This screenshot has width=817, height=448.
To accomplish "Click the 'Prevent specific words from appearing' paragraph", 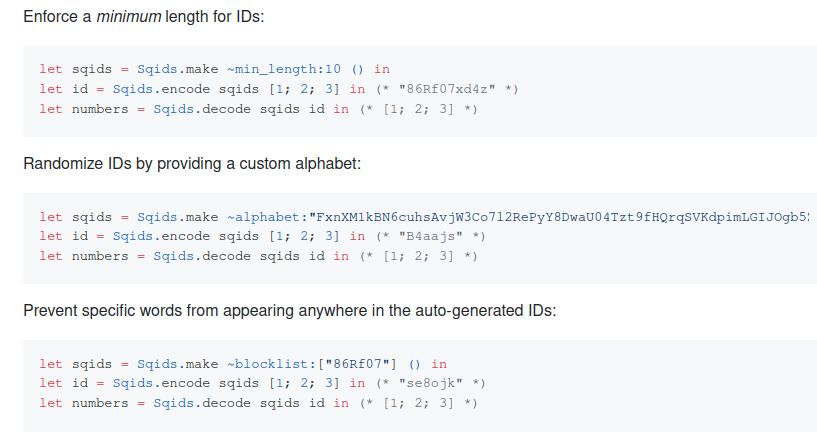I will pyautogui.click(x=290, y=310).
